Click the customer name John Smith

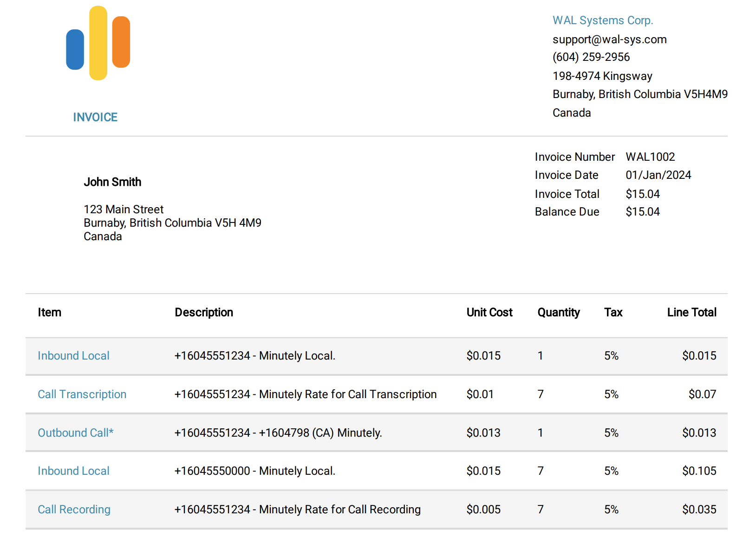click(112, 182)
